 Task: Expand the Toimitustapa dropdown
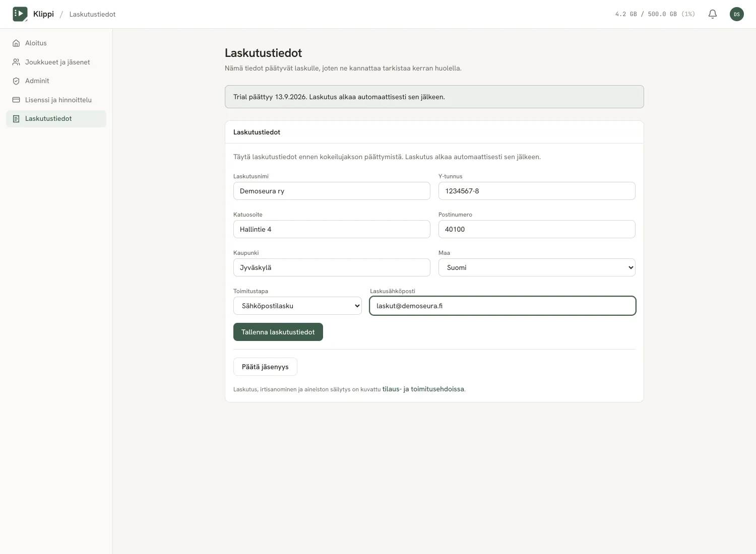click(297, 306)
